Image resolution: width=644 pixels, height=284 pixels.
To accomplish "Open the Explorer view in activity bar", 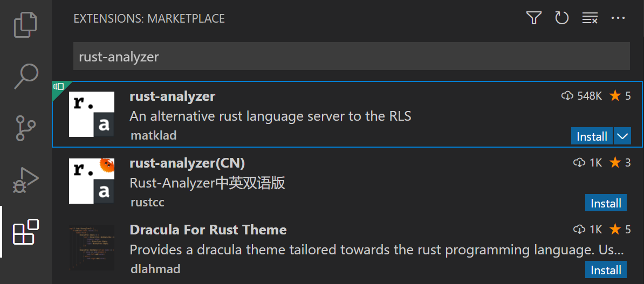I will tap(25, 24).
